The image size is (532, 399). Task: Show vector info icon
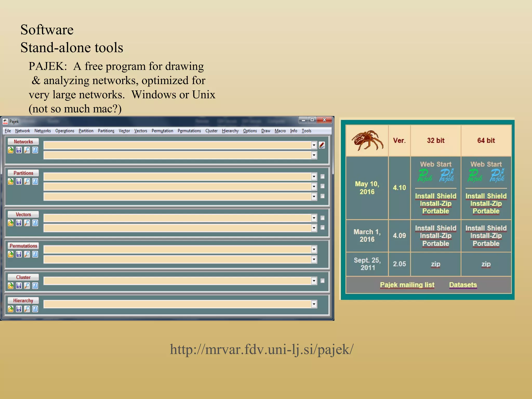[35, 223]
